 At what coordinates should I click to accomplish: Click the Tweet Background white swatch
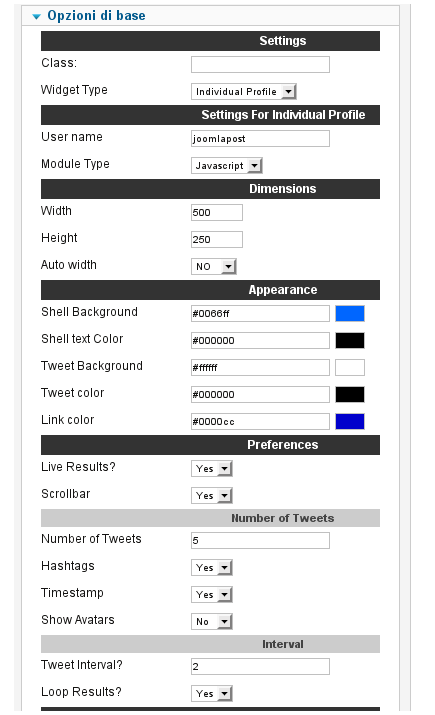coord(350,368)
